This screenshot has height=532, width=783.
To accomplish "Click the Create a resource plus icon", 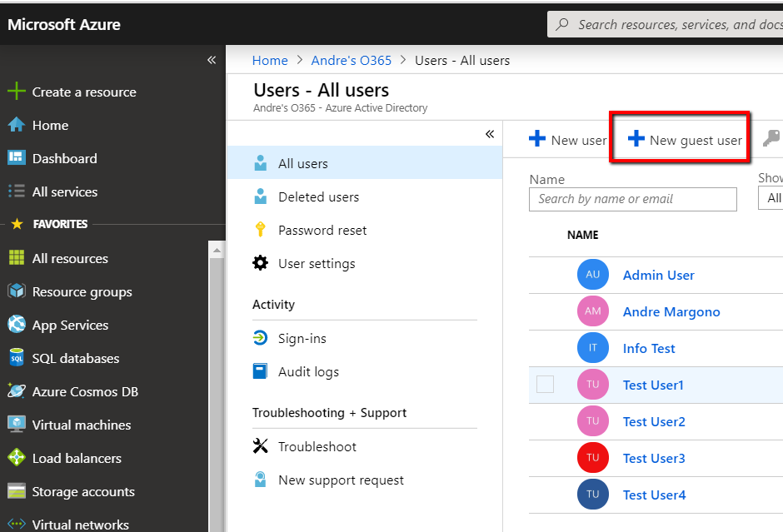I will pyautogui.click(x=16, y=92).
